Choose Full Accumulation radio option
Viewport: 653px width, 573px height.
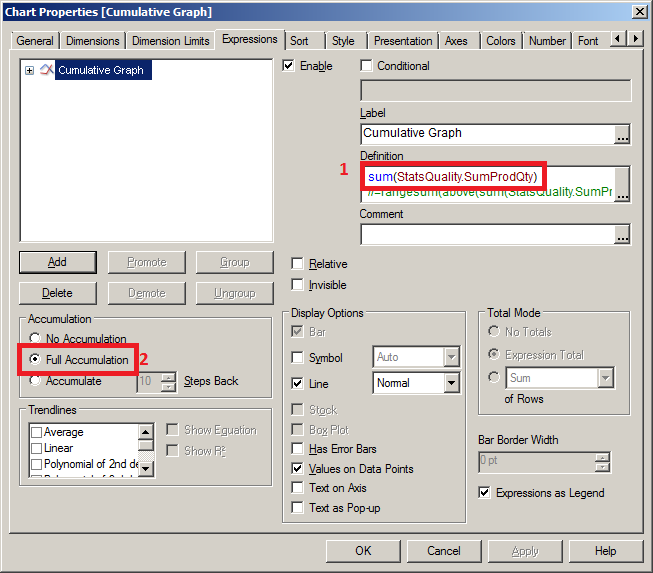click(35, 359)
